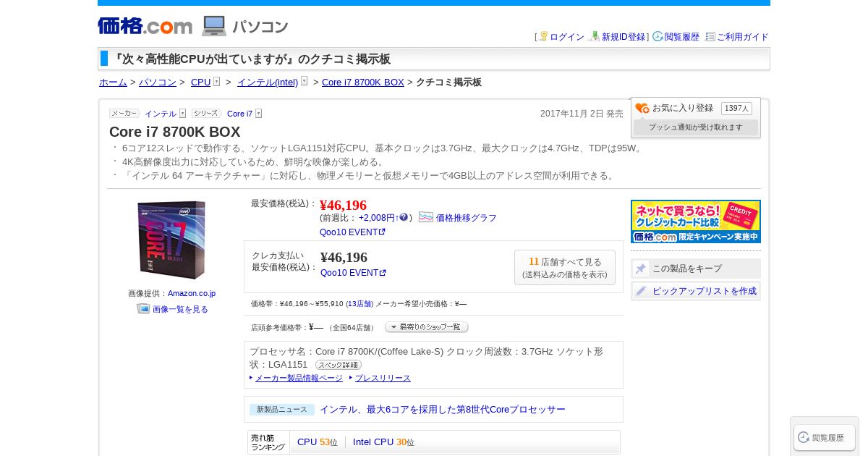
Task: Open the Intel 8th-gen Core news link
Action: 443,410
